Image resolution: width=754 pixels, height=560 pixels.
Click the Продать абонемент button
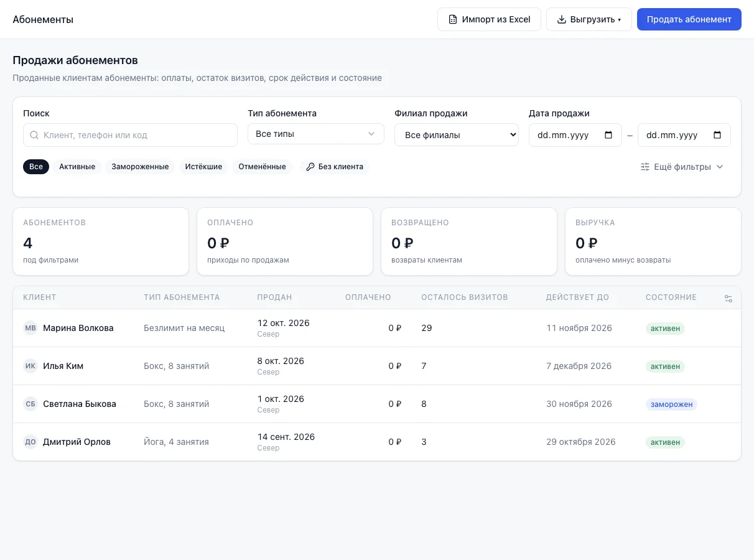tap(689, 19)
